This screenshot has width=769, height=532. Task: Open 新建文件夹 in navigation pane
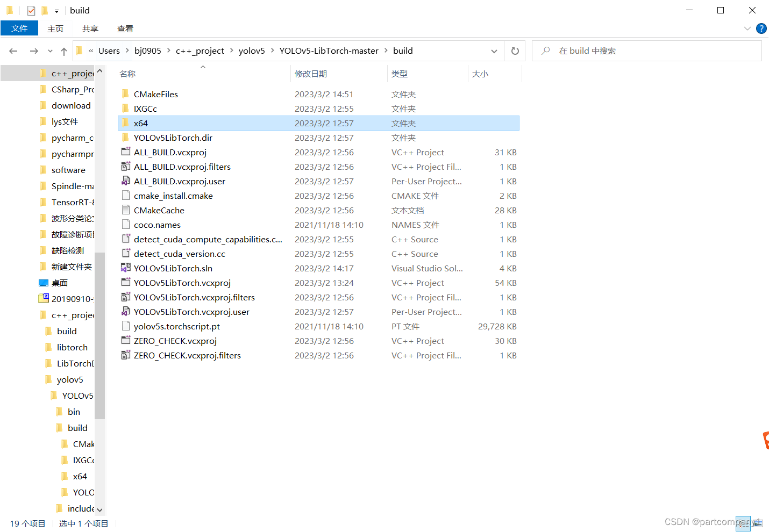72,267
